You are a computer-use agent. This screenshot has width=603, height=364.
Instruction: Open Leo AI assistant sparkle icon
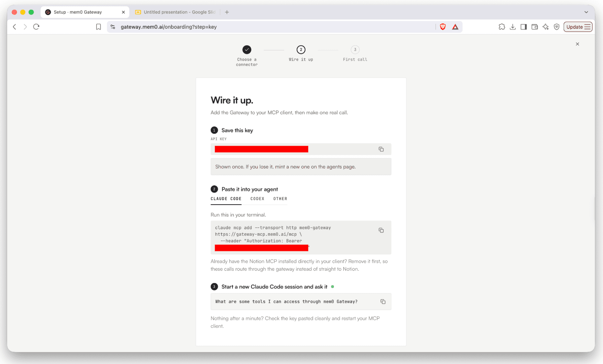click(546, 27)
